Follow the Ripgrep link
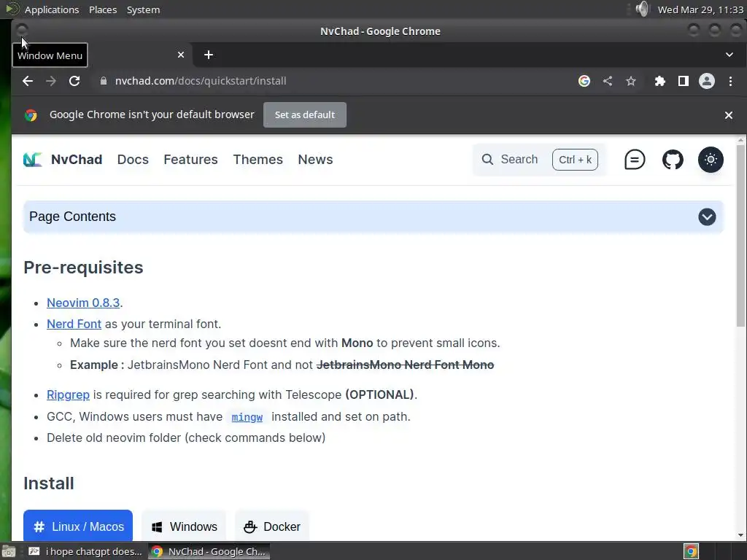This screenshot has height=560, width=747. coord(68,394)
